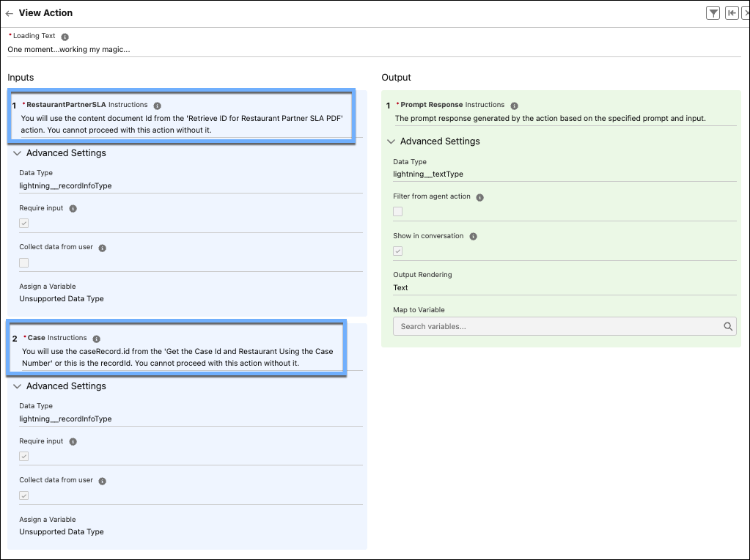750x560 pixels.
Task: Click the filter icon in the header
Action: (x=712, y=12)
